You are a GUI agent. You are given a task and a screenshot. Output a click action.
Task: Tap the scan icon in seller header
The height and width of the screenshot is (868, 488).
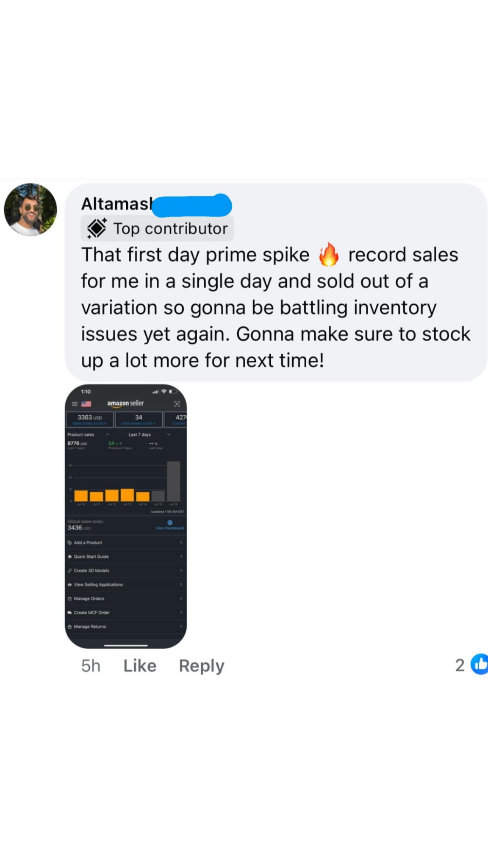(177, 404)
